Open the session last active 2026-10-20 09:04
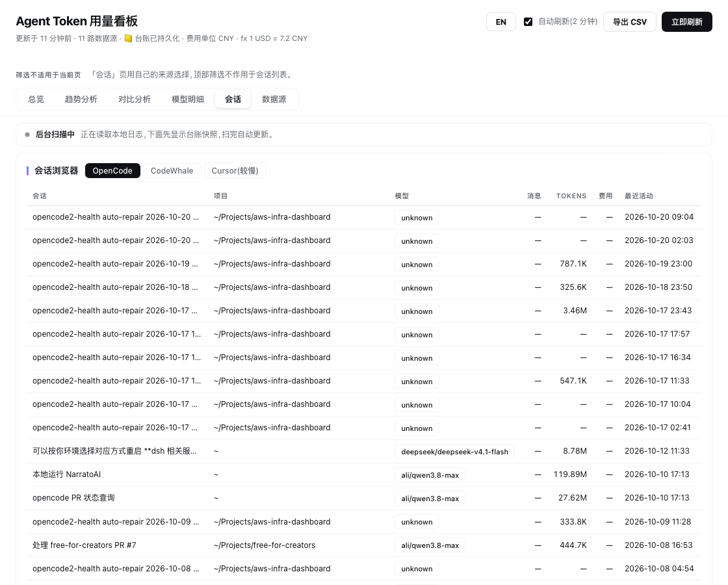Image resolution: width=728 pixels, height=585 pixels. pyautogui.click(x=364, y=217)
